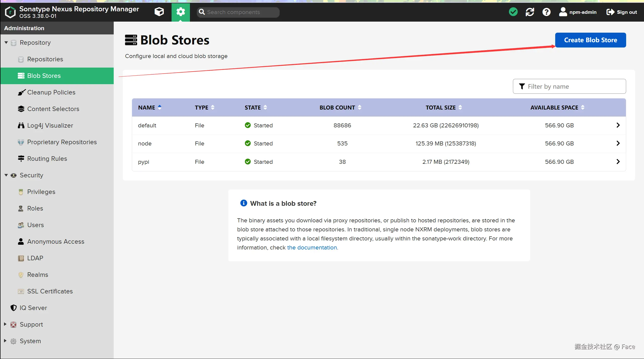Expand the Support tree section

coord(5,324)
